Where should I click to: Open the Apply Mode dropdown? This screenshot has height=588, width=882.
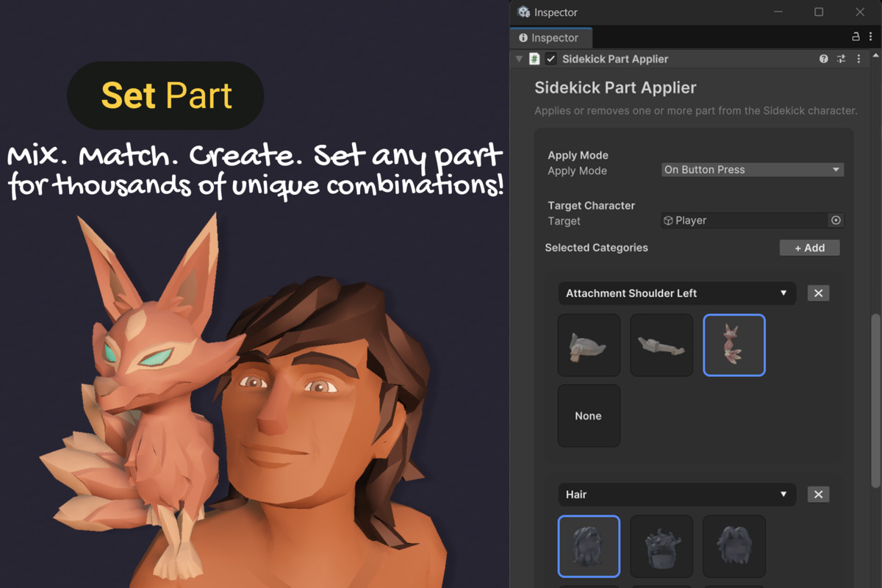pos(752,169)
